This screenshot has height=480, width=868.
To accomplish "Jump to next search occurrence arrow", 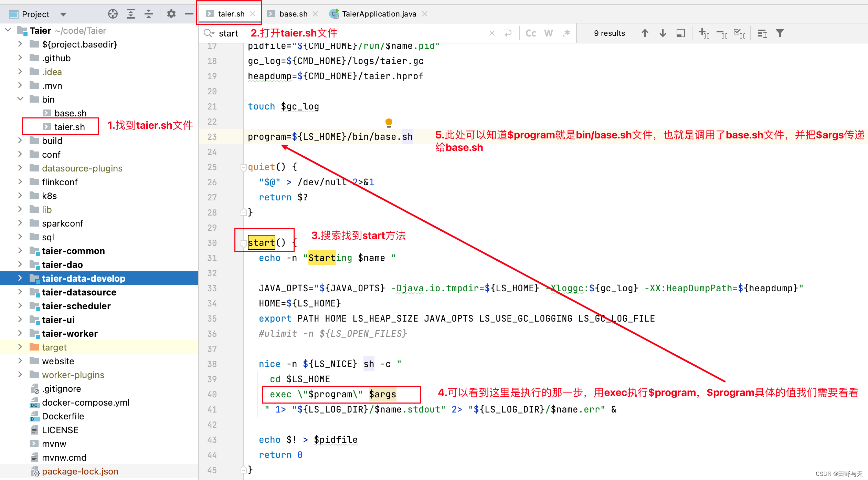I will pos(663,33).
